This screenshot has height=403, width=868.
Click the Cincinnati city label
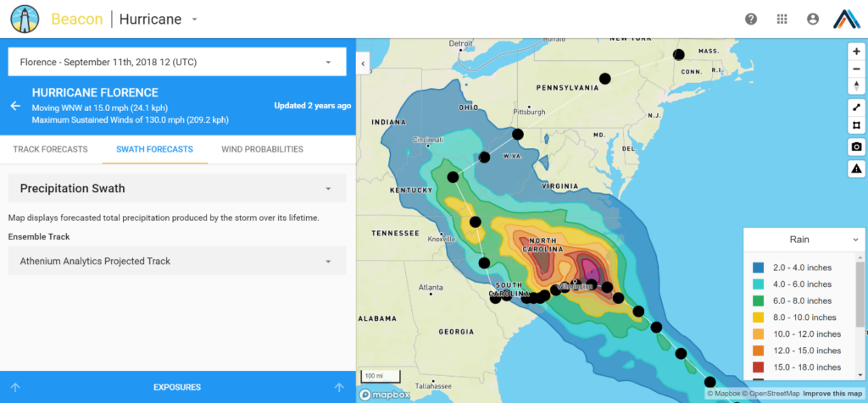click(x=428, y=141)
